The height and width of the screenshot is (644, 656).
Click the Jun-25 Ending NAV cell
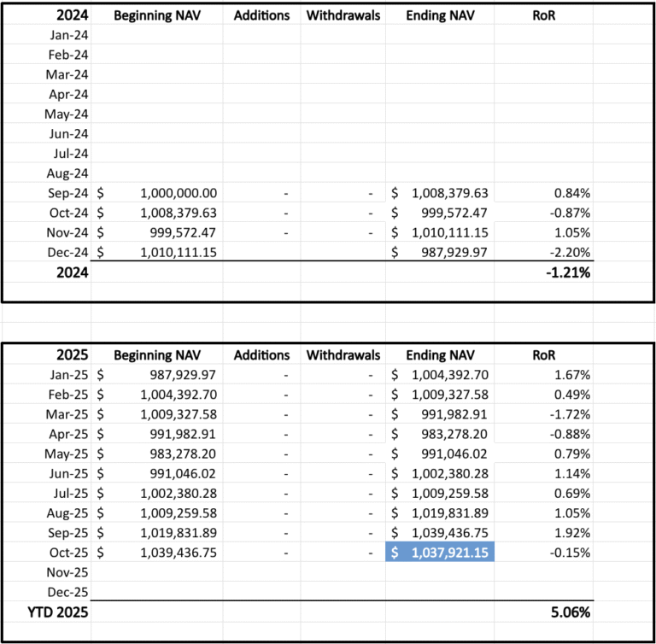439,473
